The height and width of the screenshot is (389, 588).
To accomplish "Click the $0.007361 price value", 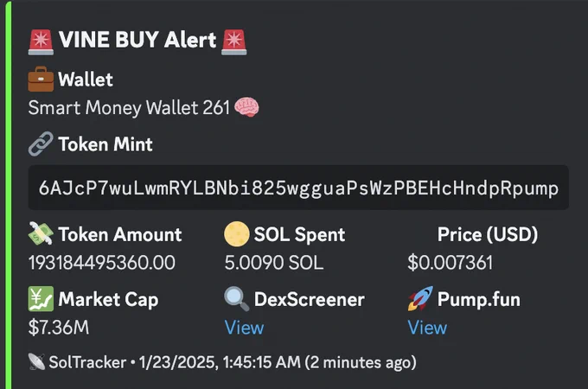I will [x=450, y=263].
